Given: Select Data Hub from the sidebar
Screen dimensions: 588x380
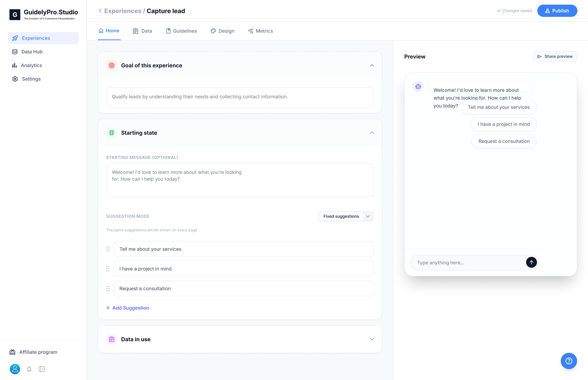Looking at the screenshot, I should click(x=32, y=52).
